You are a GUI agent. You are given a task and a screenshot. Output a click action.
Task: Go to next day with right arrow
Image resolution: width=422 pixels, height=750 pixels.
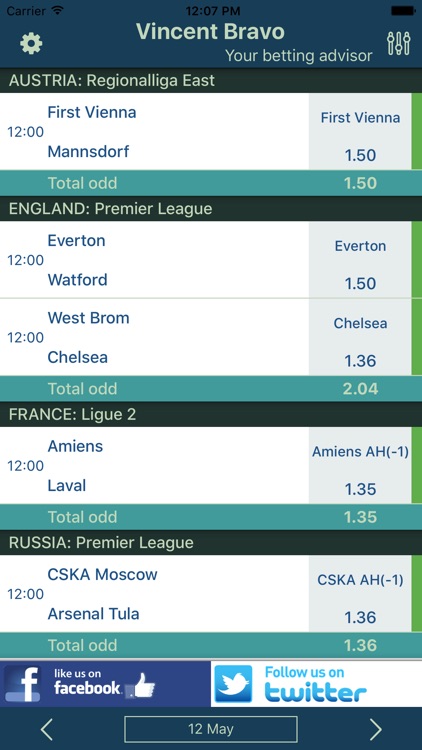[376, 729]
